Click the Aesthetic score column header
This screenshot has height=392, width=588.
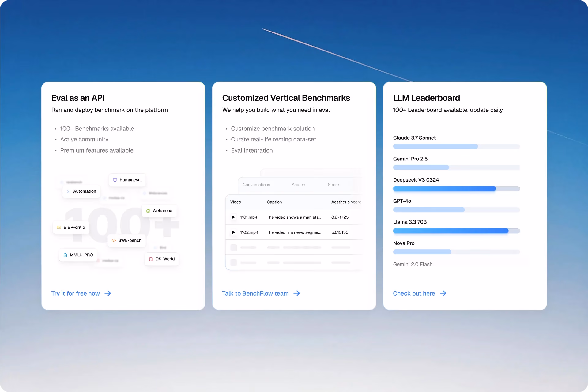pyautogui.click(x=346, y=202)
